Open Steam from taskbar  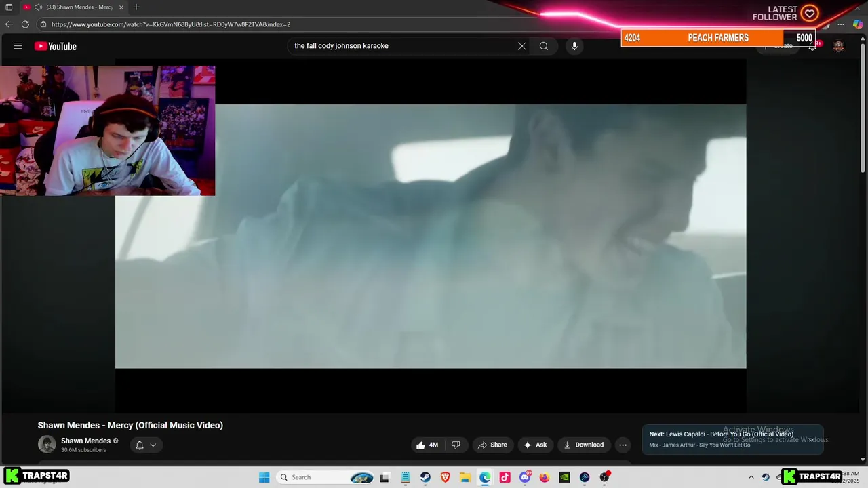[425, 477]
